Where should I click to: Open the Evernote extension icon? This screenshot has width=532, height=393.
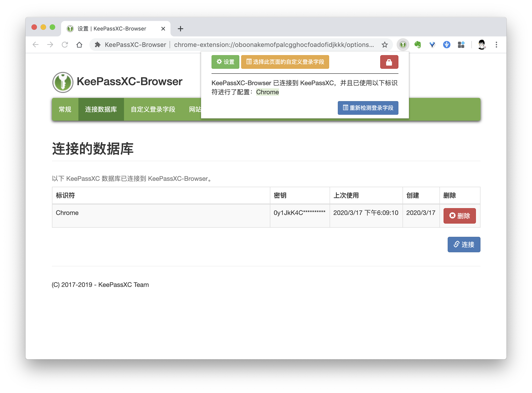[417, 44]
